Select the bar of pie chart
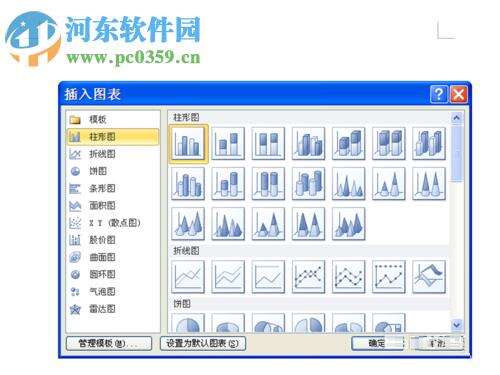Viewport: 500px width, 375px height. [x=389, y=323]
